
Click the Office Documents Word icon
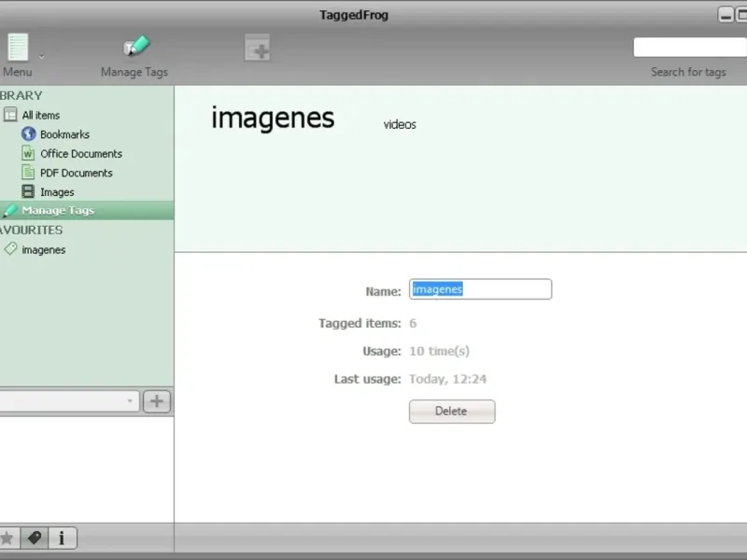[x=28, y=153]
